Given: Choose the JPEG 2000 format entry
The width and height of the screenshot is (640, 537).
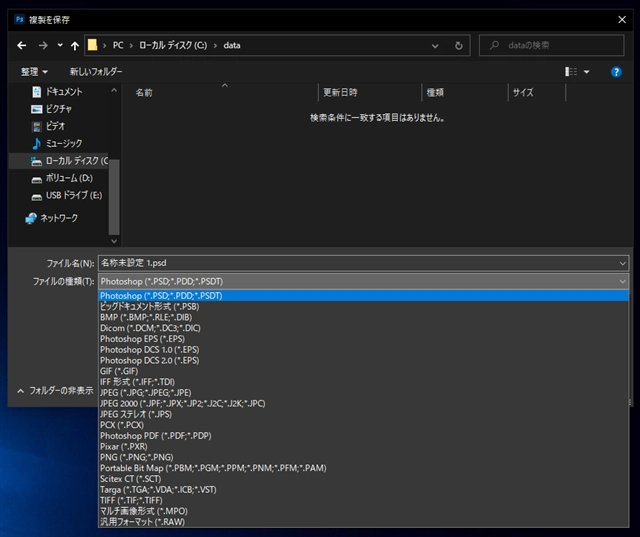Looking at the screenshot, I should pos(363,404).
